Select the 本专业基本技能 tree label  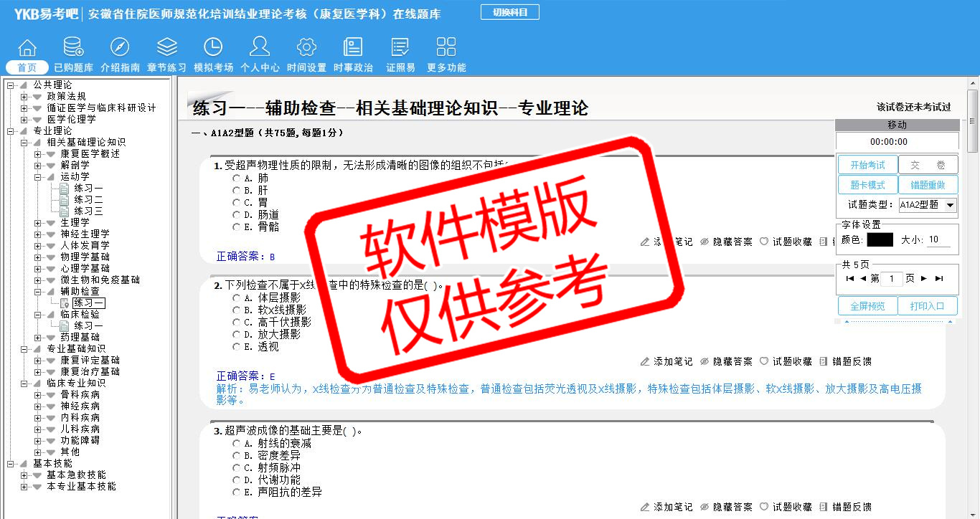click(81, 486)
